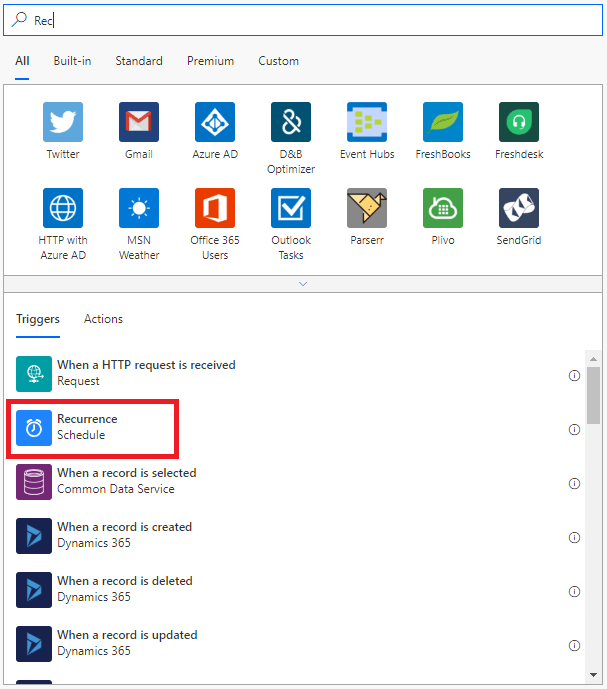This screenshot has height=689, width=607.
Task: Select the SendGrid connector
Action: point(519,208)
